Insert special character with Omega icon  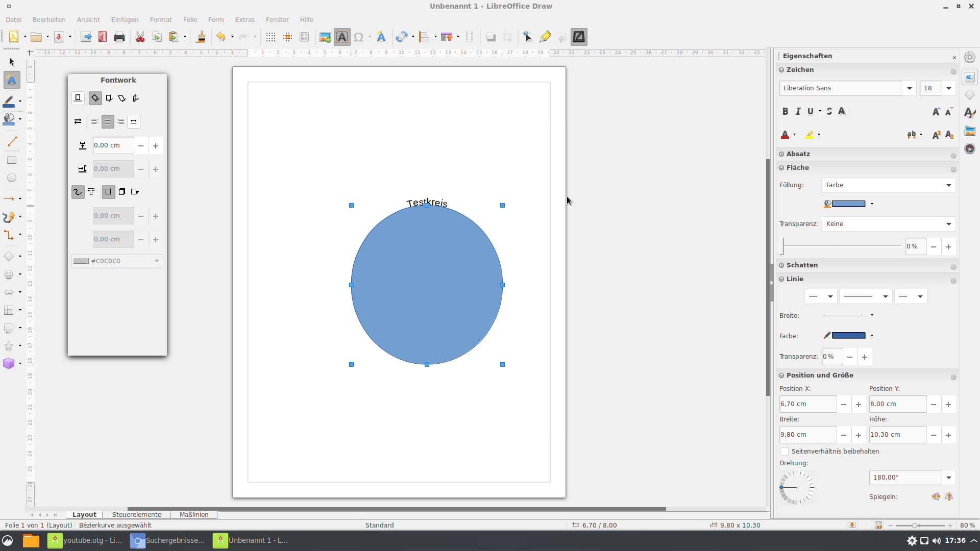coord(358,37)
